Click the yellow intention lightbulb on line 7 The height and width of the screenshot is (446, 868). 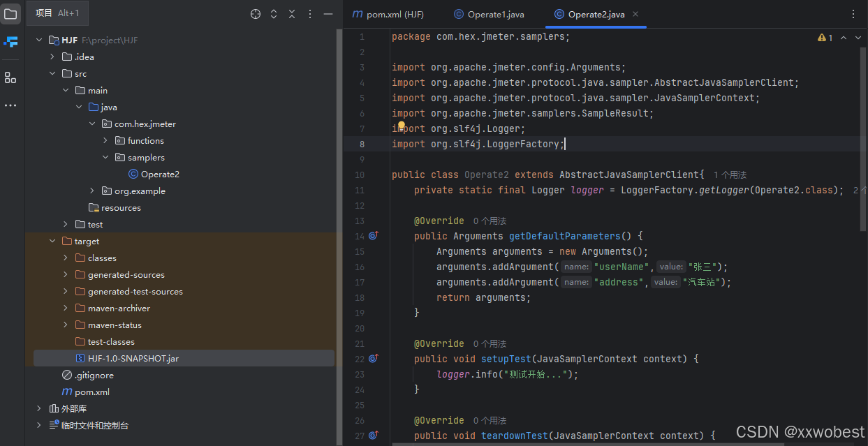tap(402, 126)
